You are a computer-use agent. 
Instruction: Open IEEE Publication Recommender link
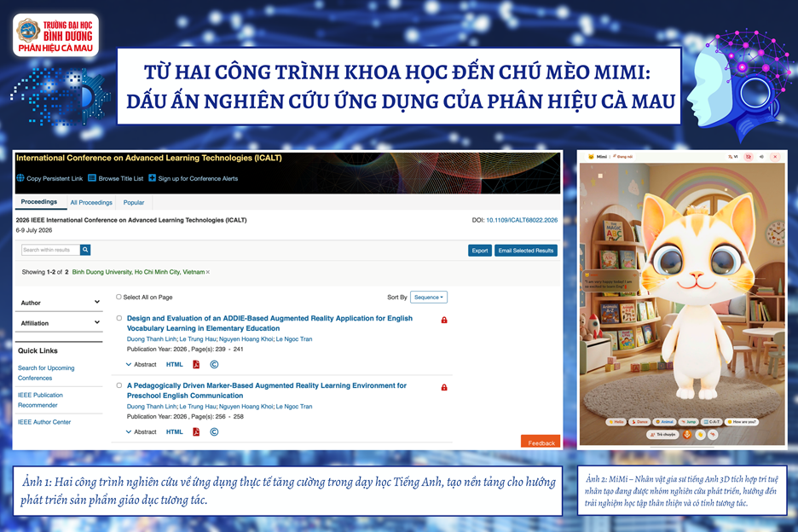40,400
